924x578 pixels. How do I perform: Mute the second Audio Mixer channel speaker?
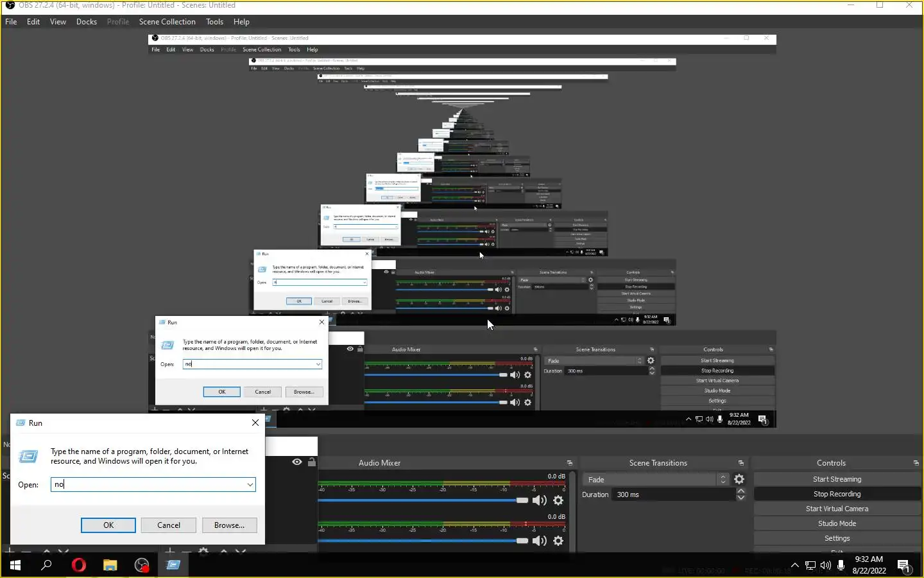tap(539, 541)
